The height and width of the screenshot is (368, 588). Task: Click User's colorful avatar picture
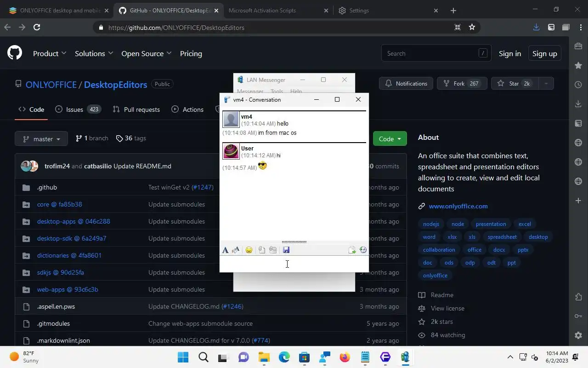coord(231,151)
